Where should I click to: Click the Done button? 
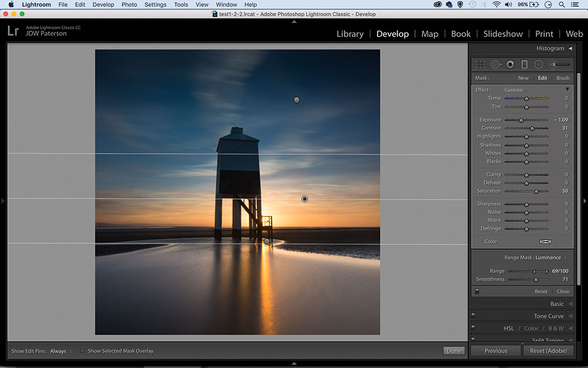click(x=454, y=351)
